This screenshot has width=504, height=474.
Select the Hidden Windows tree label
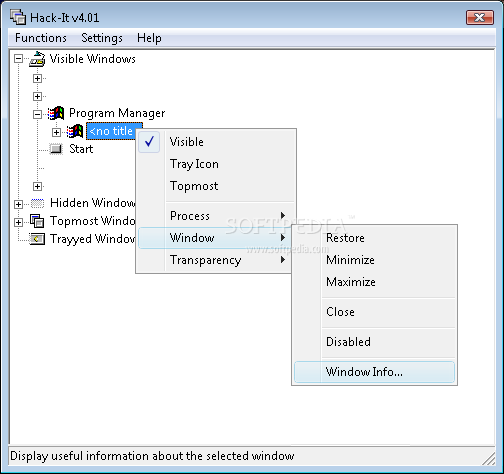coord(92,203)
